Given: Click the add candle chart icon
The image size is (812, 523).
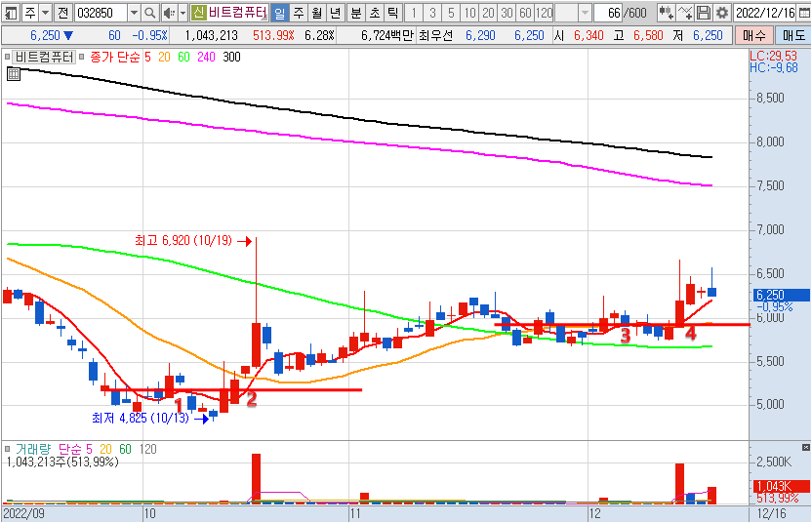Looking at the screenshot, I should (x=667, y=13).
